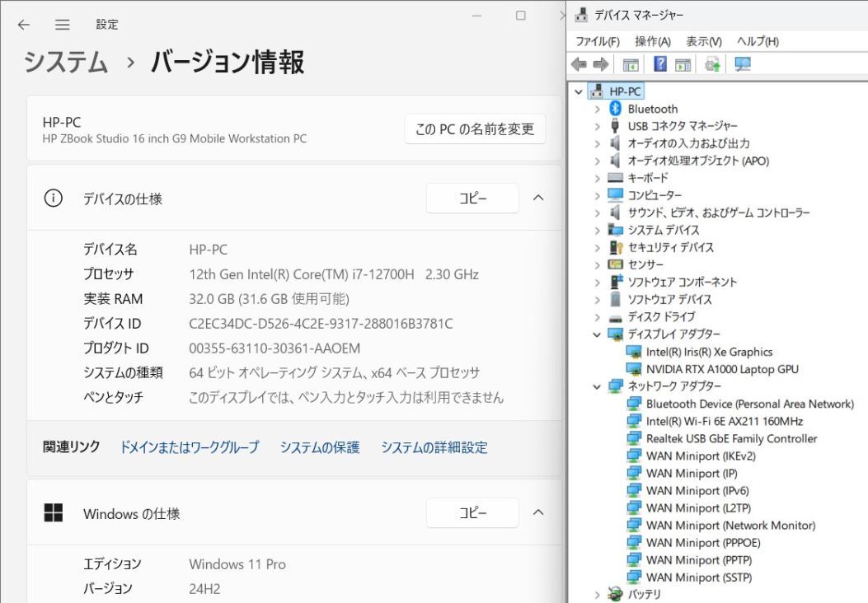Select オーディオ処理オブジェクト (APO) row
The width and height of the screenshot is (868, 603).
(x=698, y=161)
